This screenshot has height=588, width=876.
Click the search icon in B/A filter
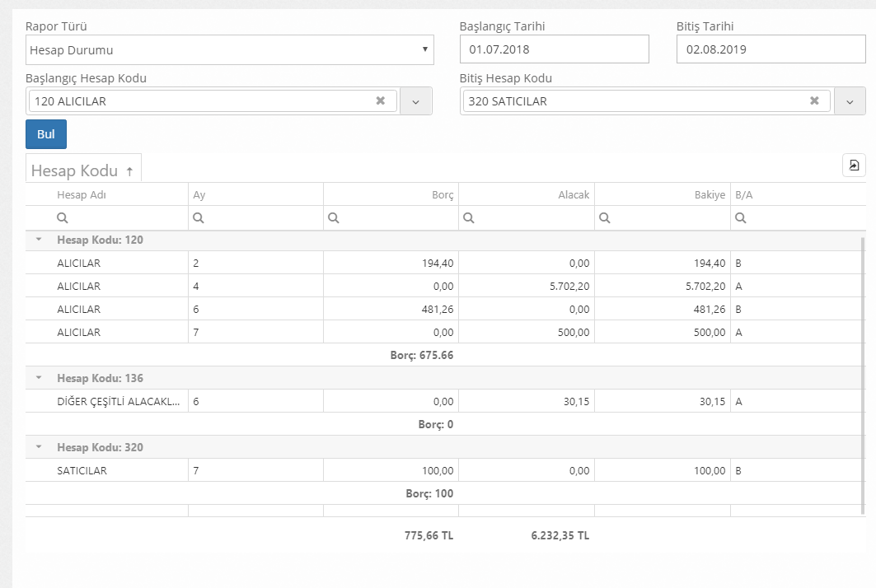coord(740,218)
